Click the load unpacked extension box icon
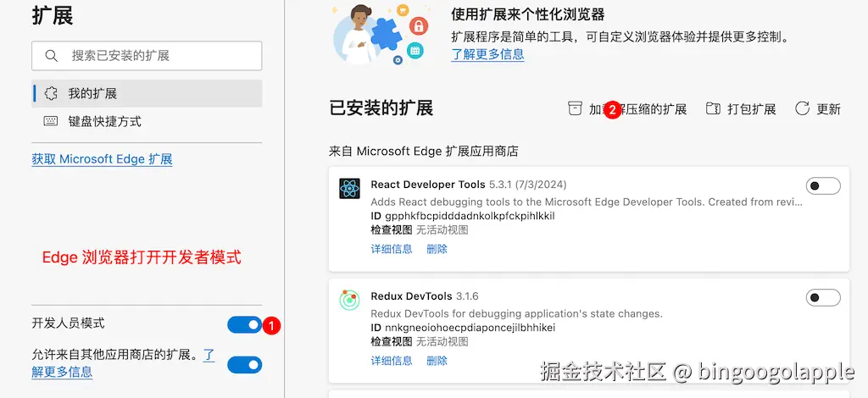This screenshot has width=868, height=398. [x=576, y=109]
